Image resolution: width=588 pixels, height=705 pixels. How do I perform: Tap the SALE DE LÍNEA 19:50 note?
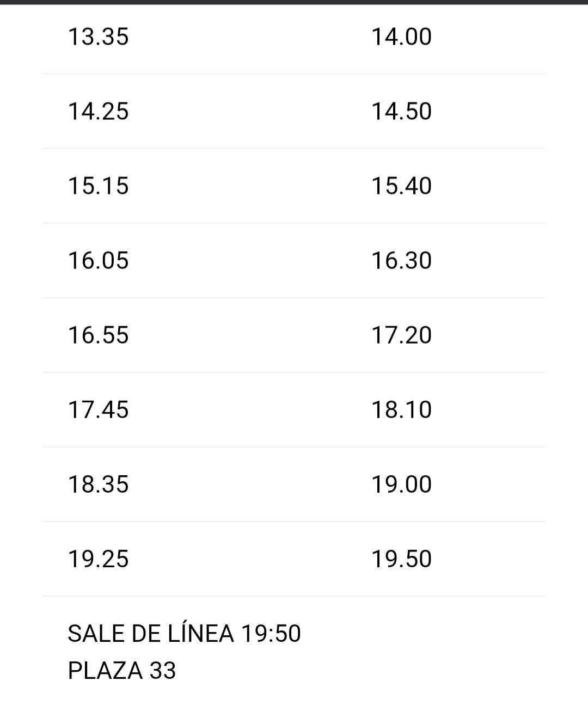click(x=184, y=634)
